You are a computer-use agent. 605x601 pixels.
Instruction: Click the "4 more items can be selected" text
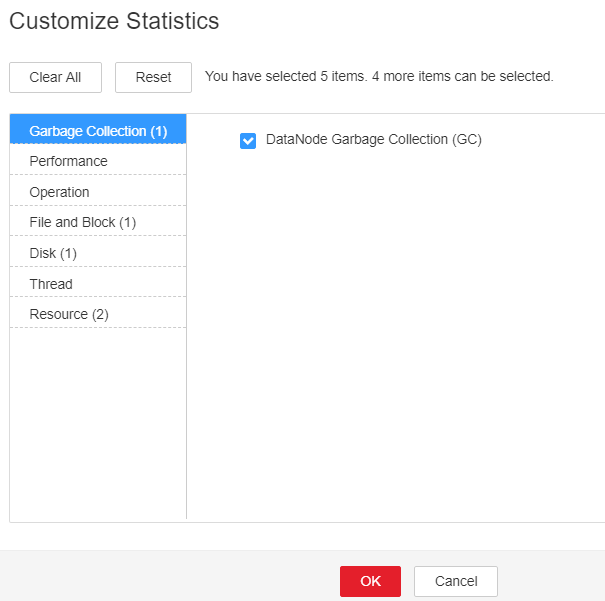463,76
